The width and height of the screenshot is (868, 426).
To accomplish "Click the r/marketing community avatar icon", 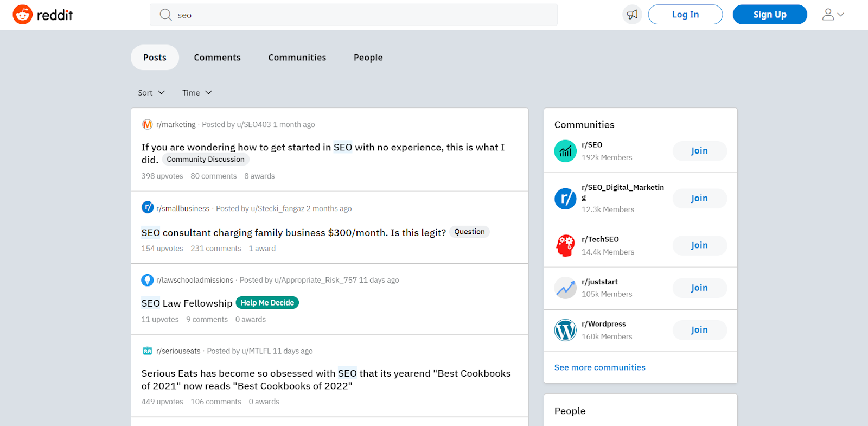I will coord(147,124).
